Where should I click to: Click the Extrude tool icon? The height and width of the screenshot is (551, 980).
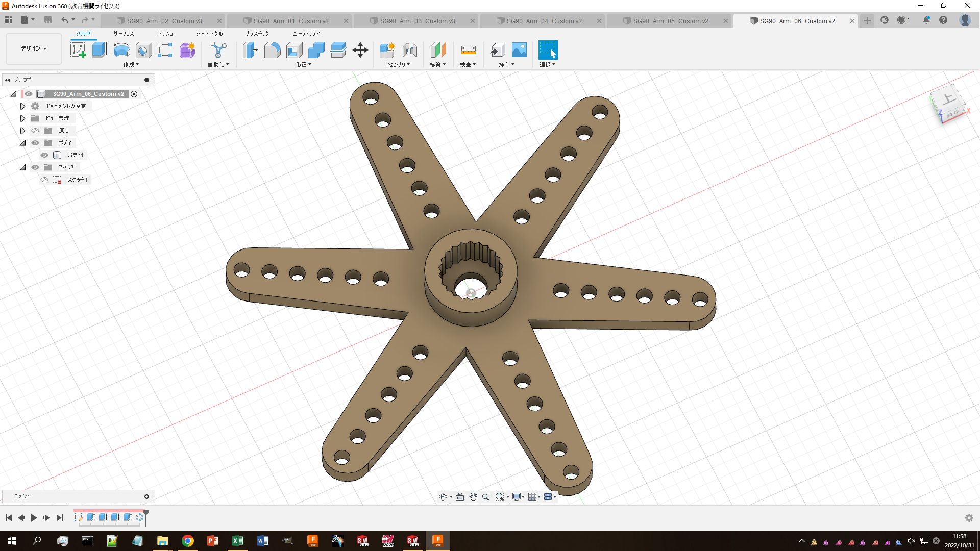(x=99, y=50)
